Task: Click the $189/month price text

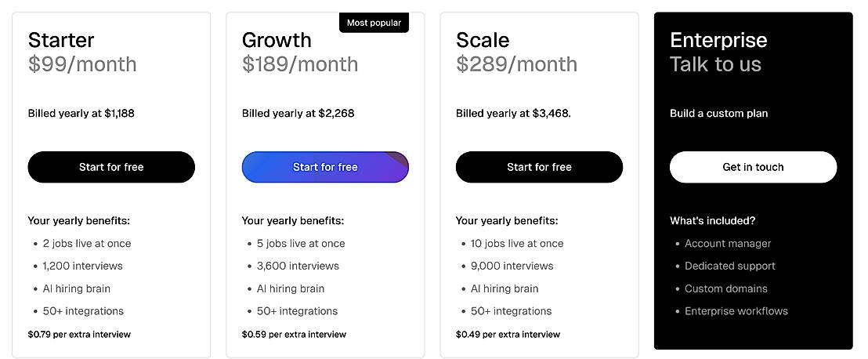Action: (300, 64)
